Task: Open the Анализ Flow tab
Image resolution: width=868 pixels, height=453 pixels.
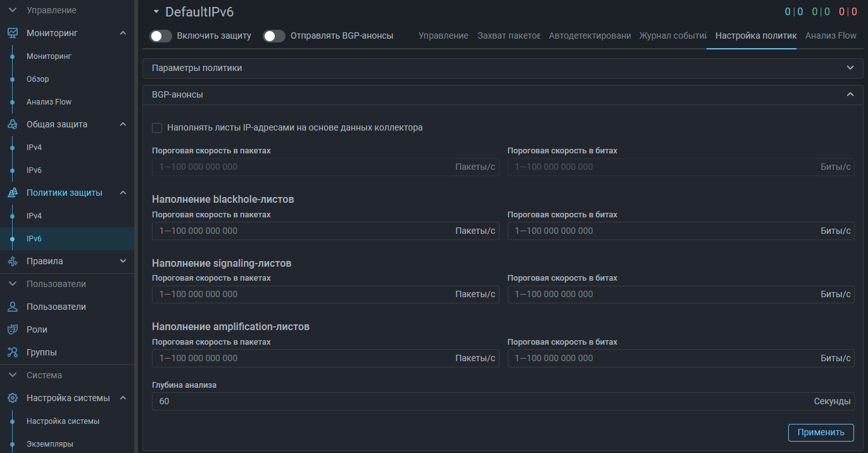Action: [x=831, y=36]
